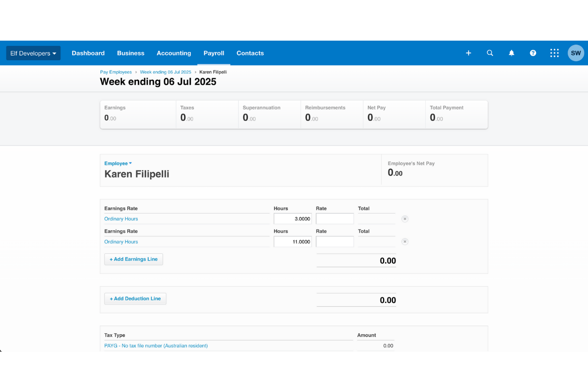This screenshot has width=588, height=392.
Task: Check notifications via the bell icon
Action: (511, 53)
